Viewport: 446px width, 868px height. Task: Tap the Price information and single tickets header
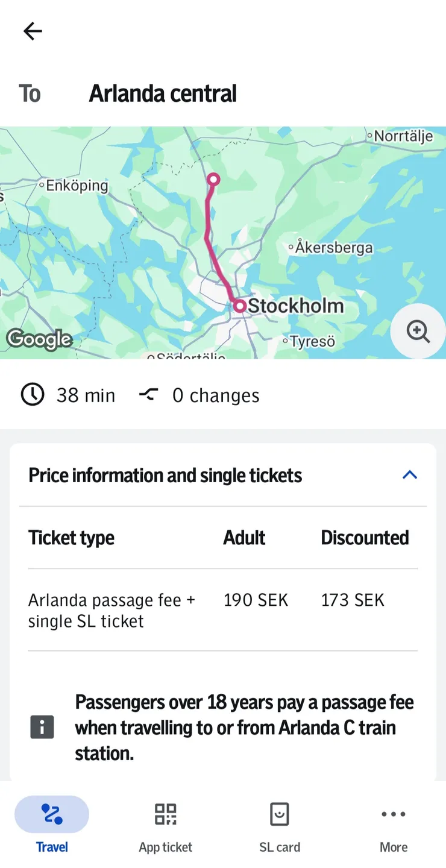165,476
